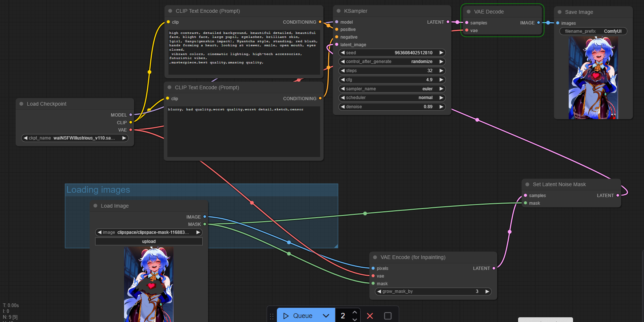Image resolution: width=644 pixels, height=322 pixels.
Task: Open the sampler_name euler dropdown
Action: click(392, 89)
